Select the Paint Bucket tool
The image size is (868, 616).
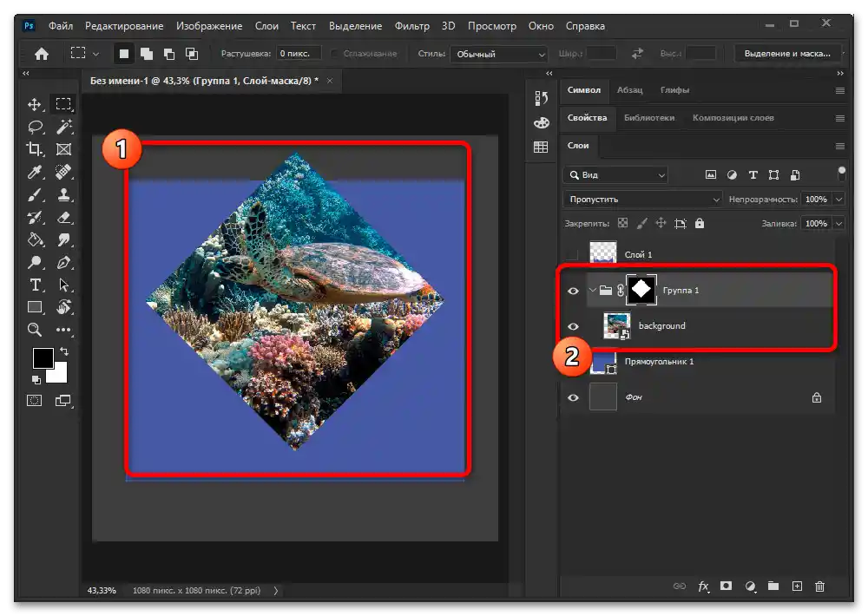[x=36, y=239]
